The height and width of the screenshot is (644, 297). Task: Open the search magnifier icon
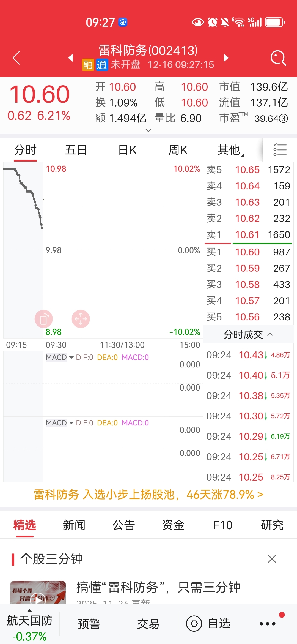(x=278, y=58)
